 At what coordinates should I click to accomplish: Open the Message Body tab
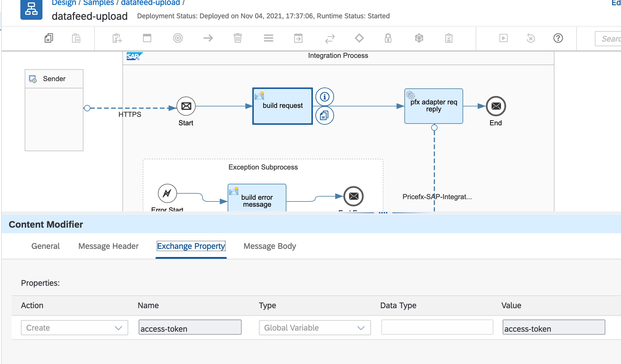point(270,246)
